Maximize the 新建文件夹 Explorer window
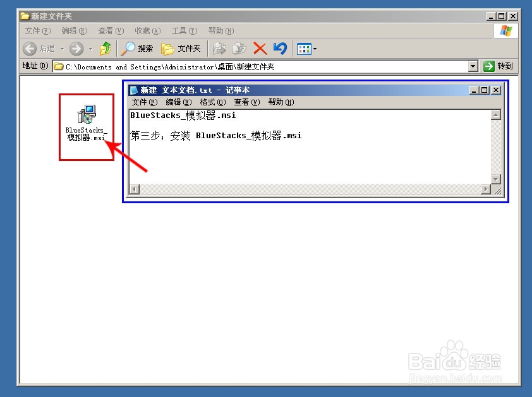 (501, 16)
